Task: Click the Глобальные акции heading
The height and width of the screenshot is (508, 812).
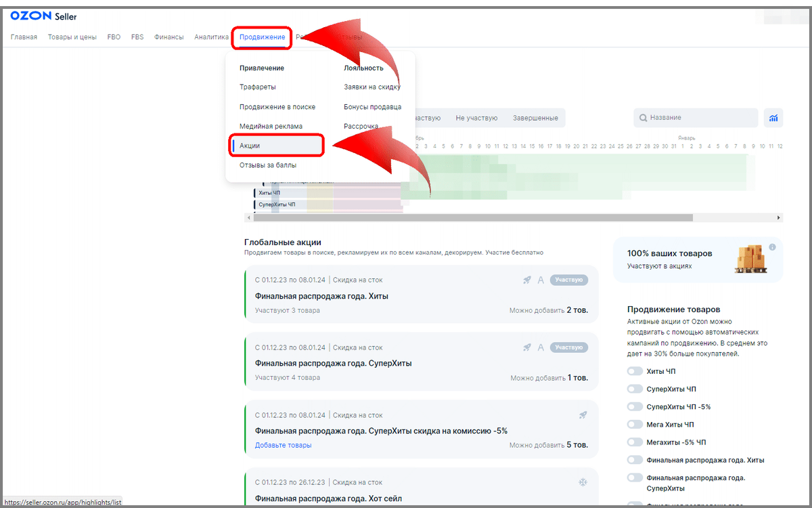Action: pos(283,242)
